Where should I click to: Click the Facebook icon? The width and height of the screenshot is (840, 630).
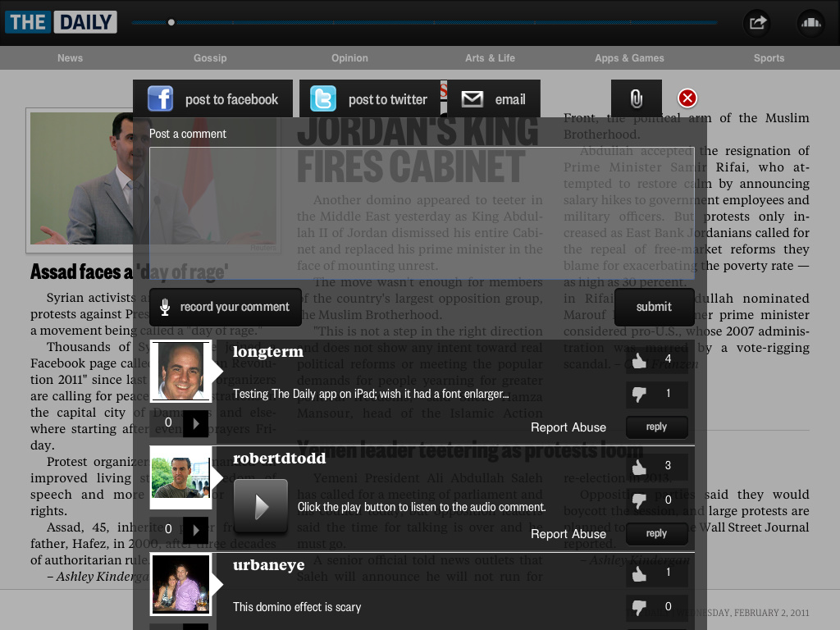pyautogui.click(x=160, y=98)
